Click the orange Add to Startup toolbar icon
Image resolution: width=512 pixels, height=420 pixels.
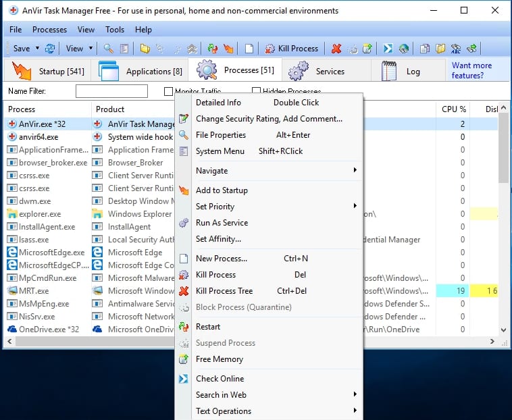point(228,49)
